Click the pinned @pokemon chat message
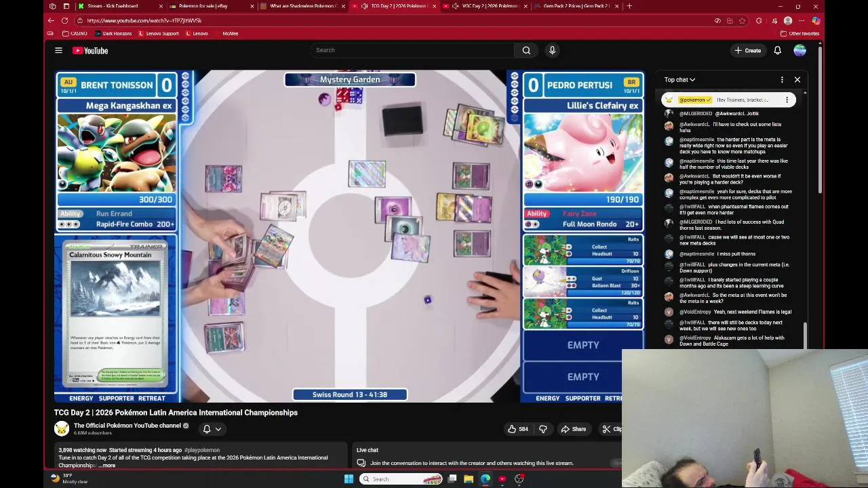The image size is (868, 488). pos(728,100)
